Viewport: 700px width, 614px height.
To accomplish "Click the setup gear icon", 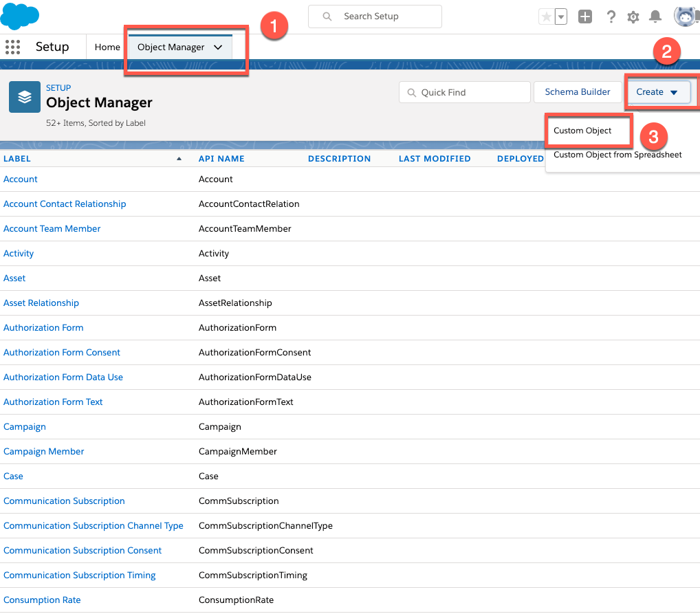I will (x=633, y=17).
